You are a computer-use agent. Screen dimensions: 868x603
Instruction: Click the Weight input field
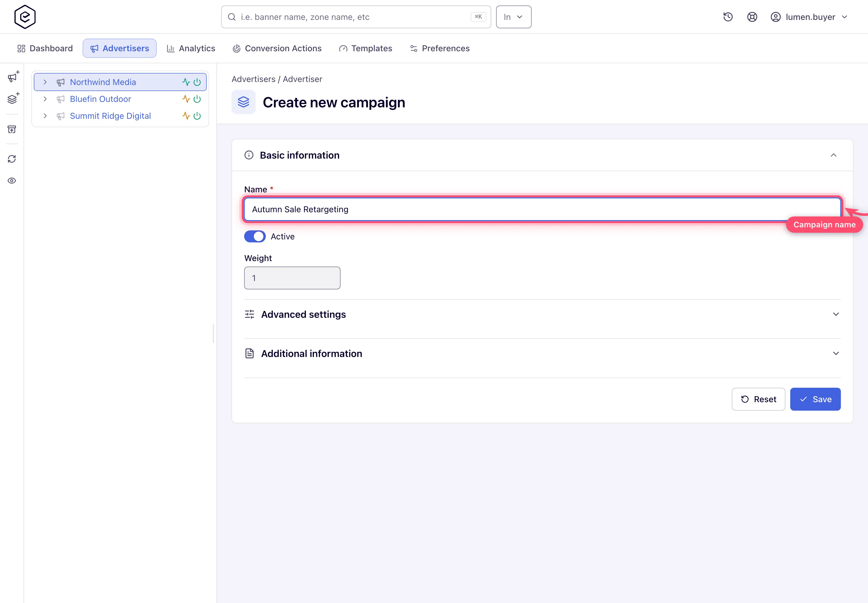coord(292,278)
